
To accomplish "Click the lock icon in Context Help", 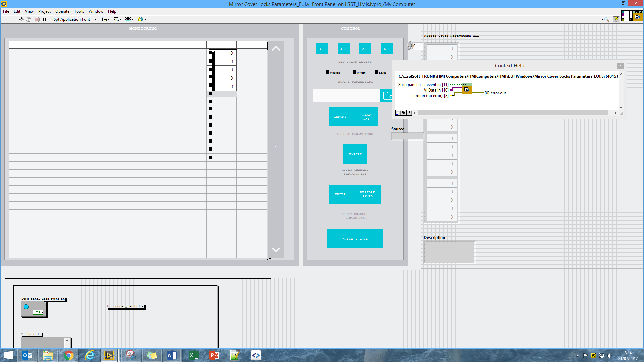I will 404,113.
